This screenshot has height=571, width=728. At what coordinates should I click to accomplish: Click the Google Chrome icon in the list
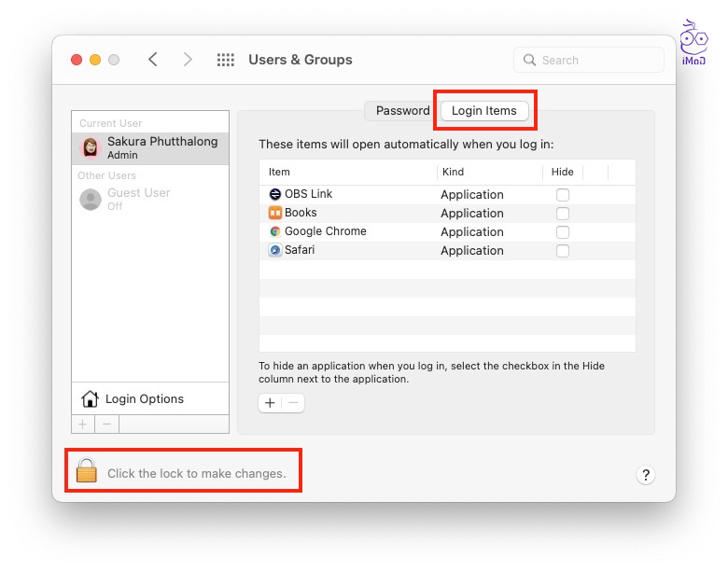coord(275,231)
